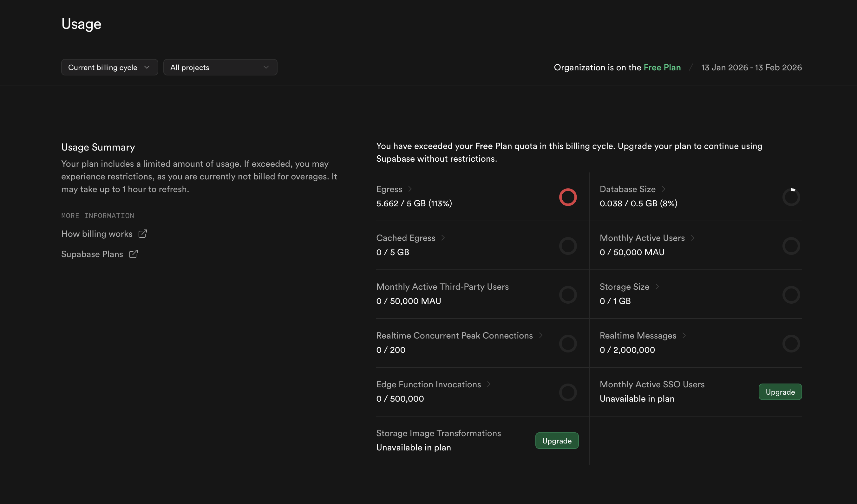Viewport: 857px width, 504px height.
Task: Click Upgrade for Monthly Active SSO Users
Action: pyautogui.click(x=780, y=391)
